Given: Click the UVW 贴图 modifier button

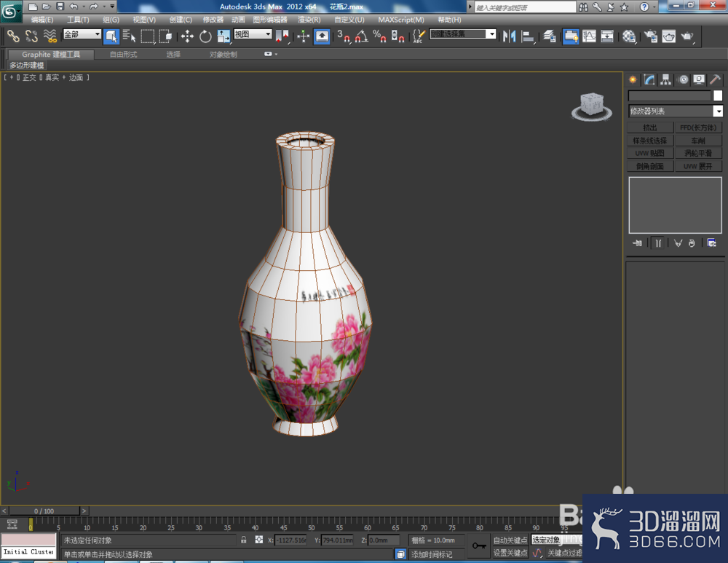Looking at the screenshot, I should tap(650, 153).
